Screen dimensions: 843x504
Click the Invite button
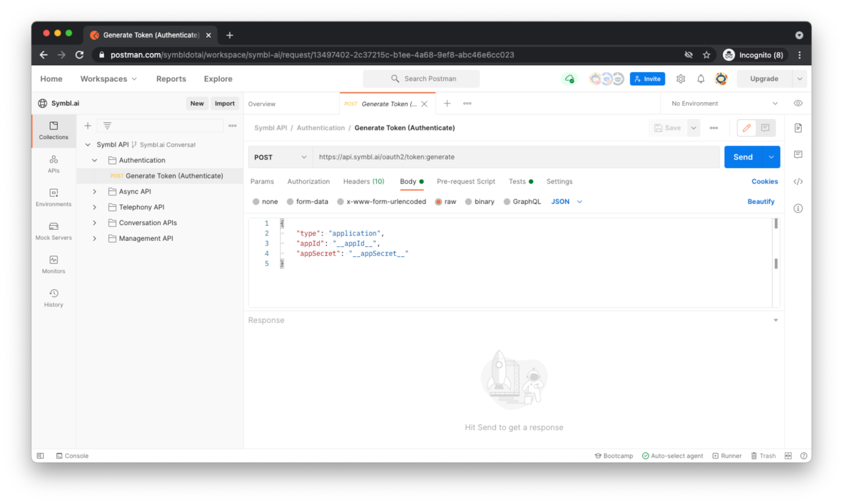pyautogui.click(x=647, y=79)
